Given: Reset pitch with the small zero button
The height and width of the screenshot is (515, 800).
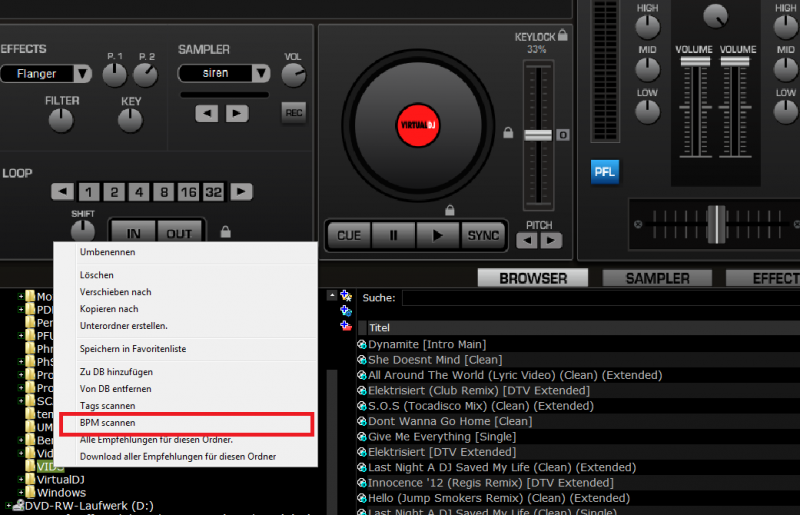Looking at the screenshot, I should (x=563, y=135).
